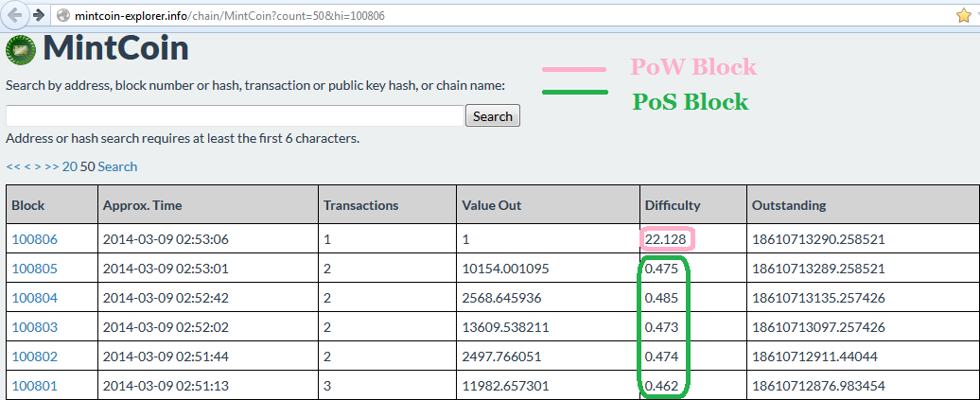
Task: Click difficulty value 0.473
Action: pyautogui.click(x=661, y=327)
